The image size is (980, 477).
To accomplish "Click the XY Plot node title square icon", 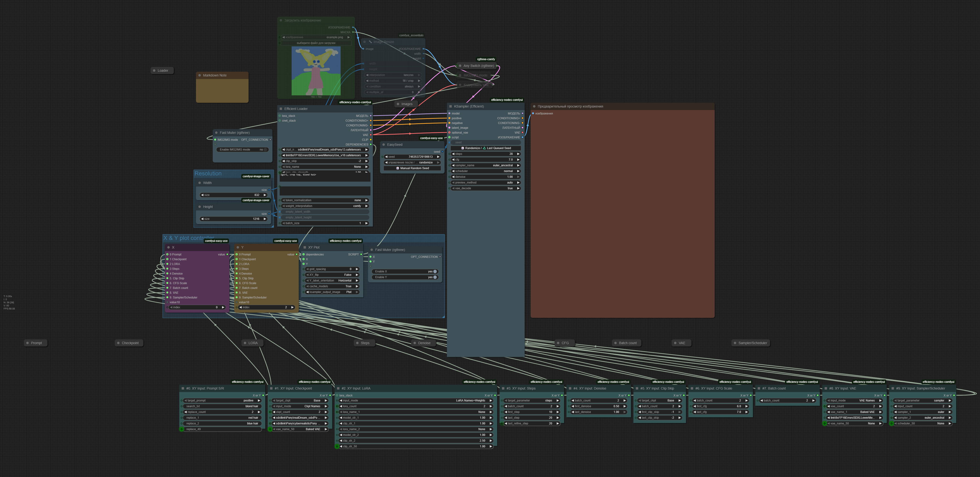I will tap(305, 247).
